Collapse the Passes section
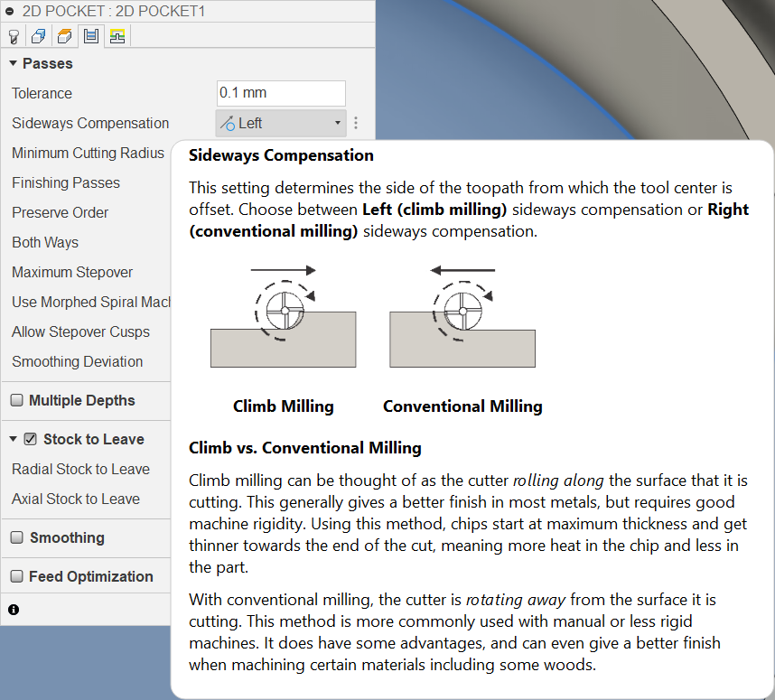This screenshot has width=775, height=700. 14,64
